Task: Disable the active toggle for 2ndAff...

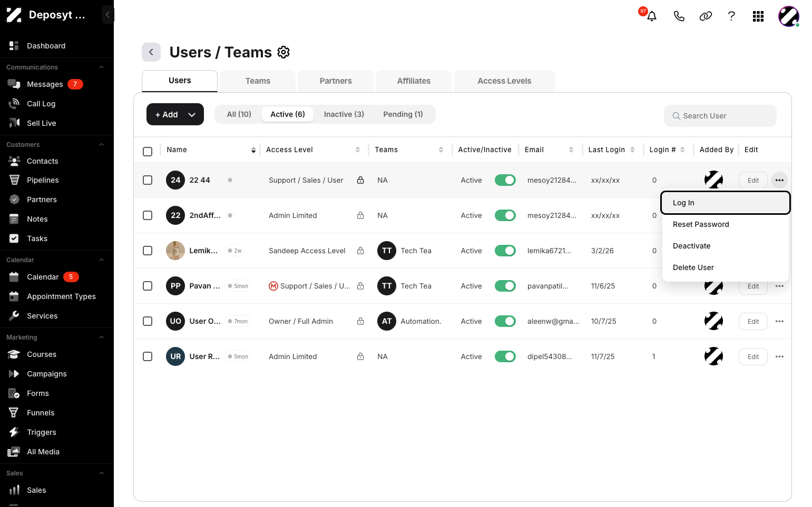Action: (x=505, y=215)
